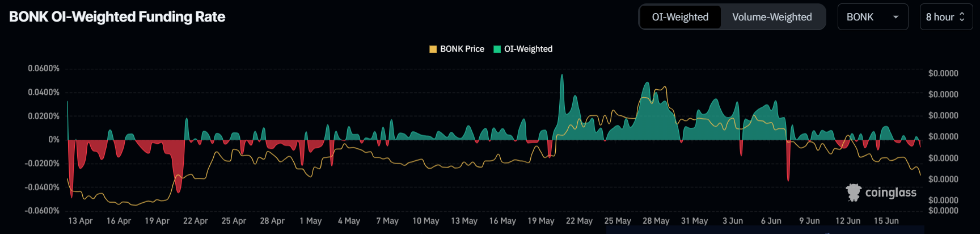Click the 0% y-axis label

pos(54,139)
